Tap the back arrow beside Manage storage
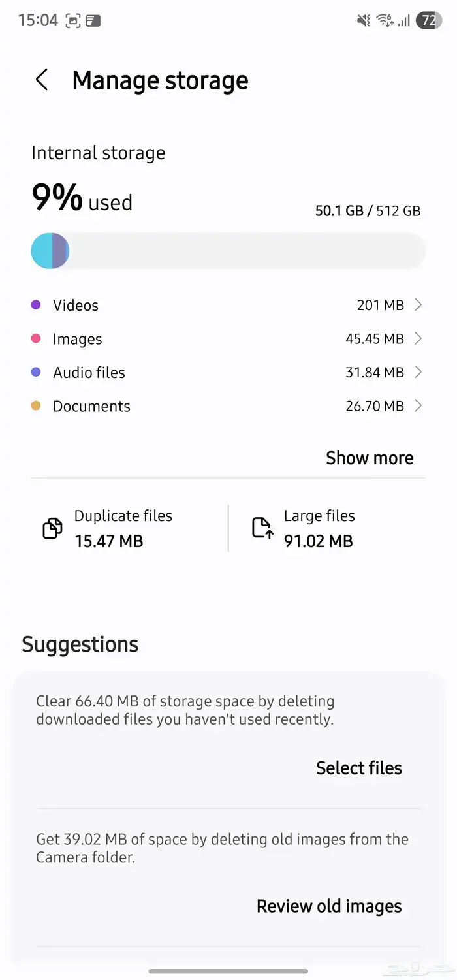457x980 pixels. pos(42,80)
